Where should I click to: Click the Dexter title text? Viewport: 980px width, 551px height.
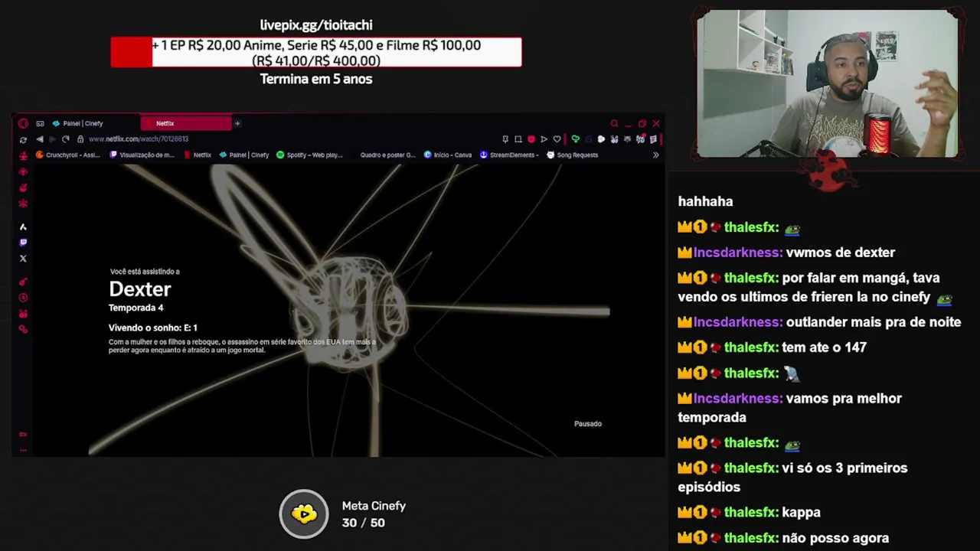point(139,289)
